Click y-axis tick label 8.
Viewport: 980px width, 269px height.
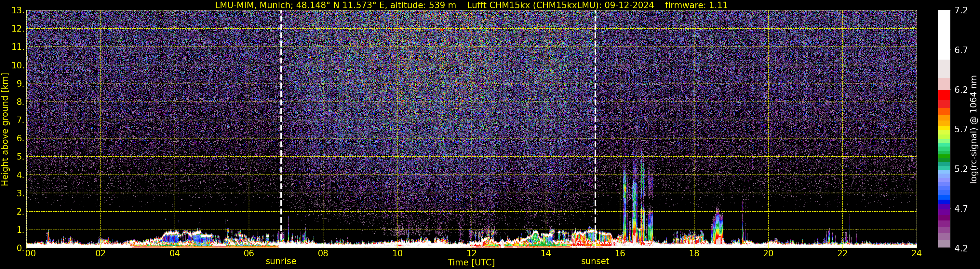click(20, 102)
